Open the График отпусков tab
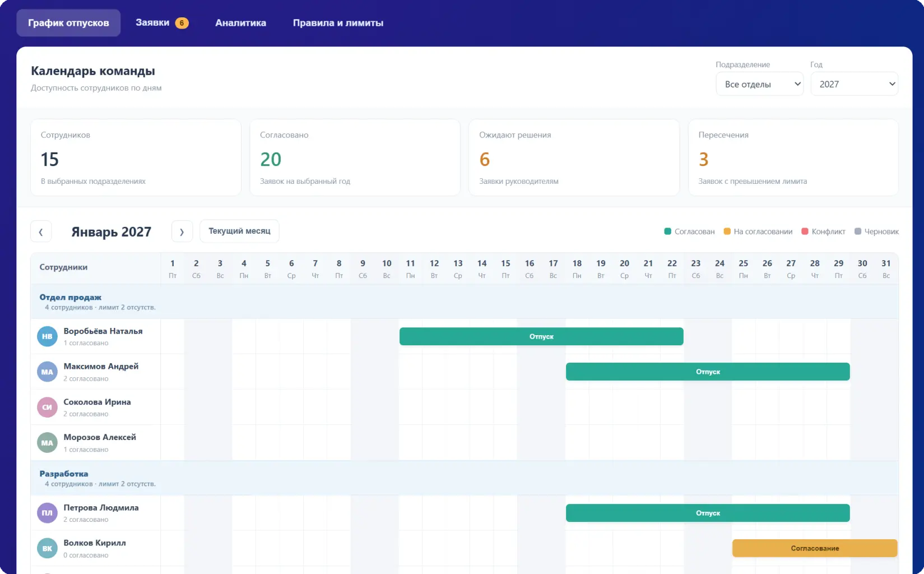 (x=68, y=23)
